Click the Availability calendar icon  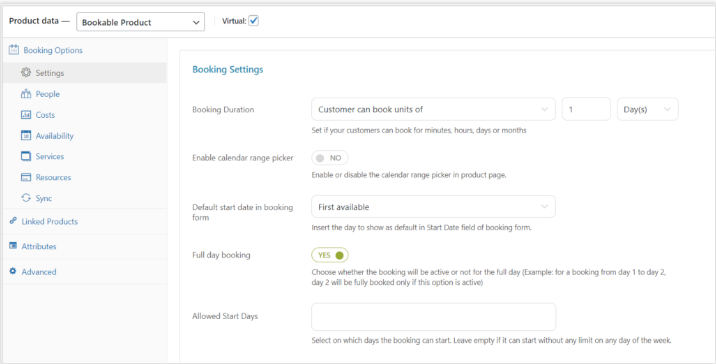click(26, 135)
